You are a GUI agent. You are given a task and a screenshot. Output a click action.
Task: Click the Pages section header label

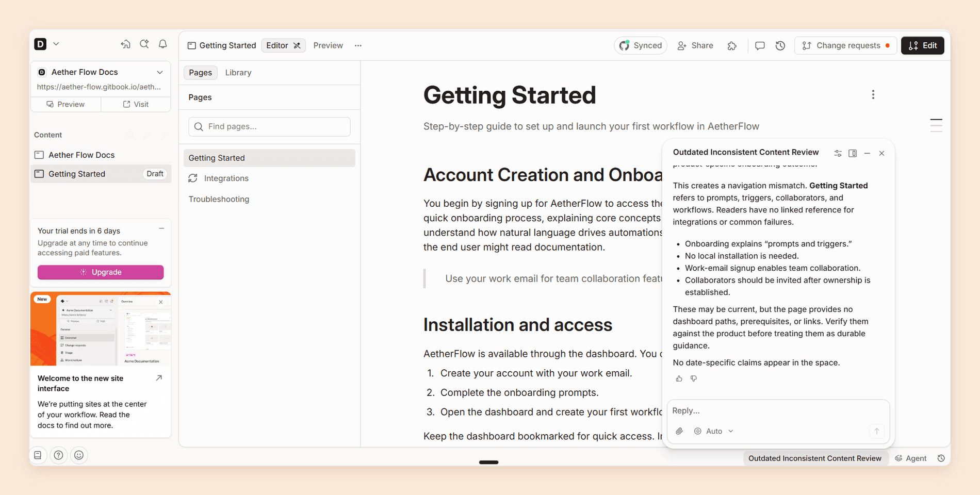tap(200, 97)
